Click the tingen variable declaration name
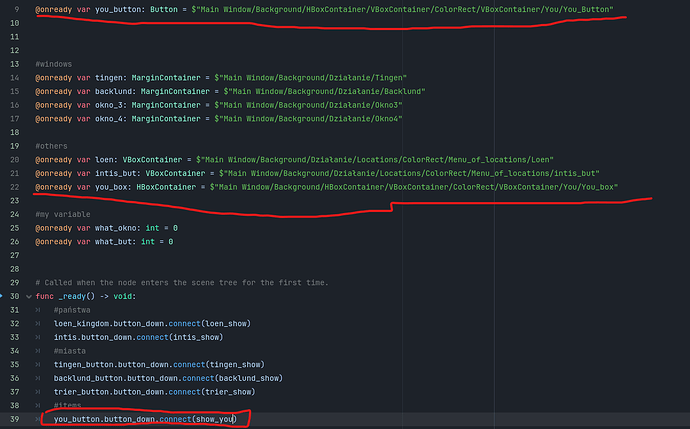 (110, 77)
